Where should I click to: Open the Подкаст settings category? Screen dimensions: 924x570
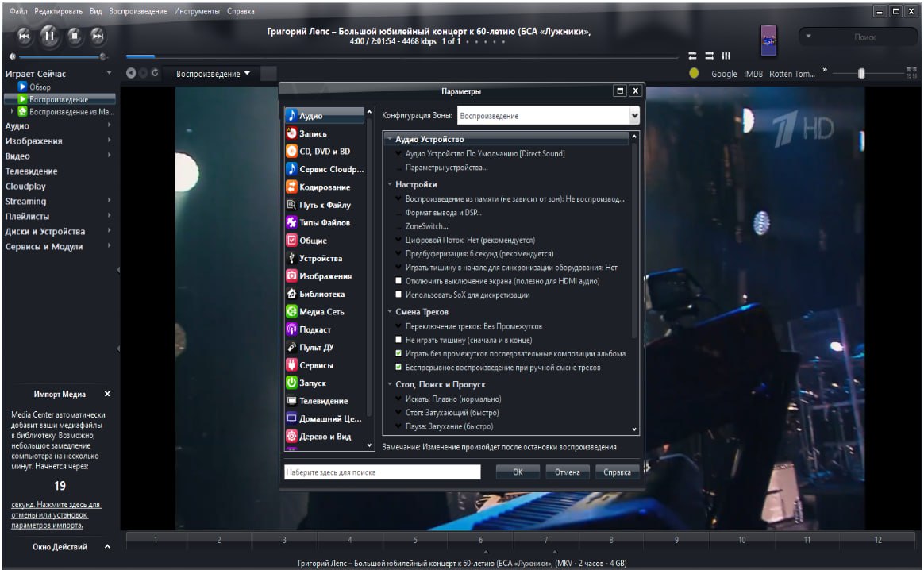314,329
